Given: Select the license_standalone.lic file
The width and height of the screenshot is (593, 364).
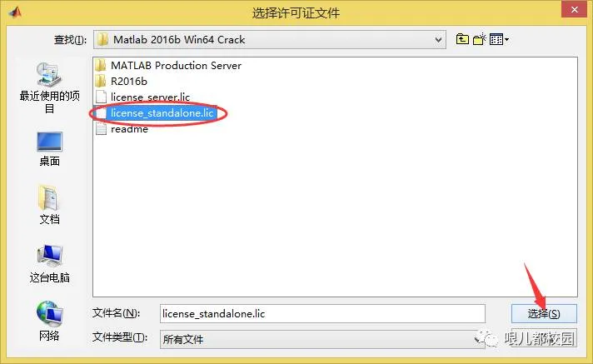Looking at the screenshot, I should 156,113.
